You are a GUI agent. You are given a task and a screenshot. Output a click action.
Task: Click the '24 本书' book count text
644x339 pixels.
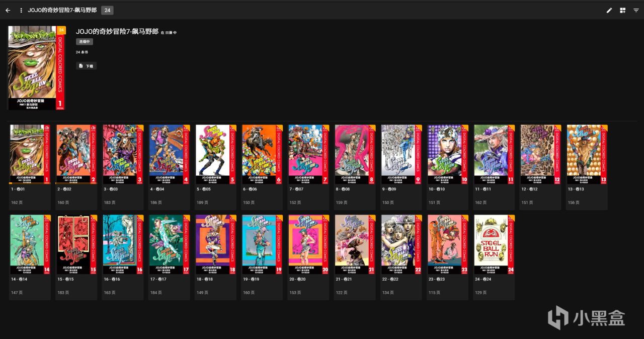pyautogui.click(x=82, y=52)
